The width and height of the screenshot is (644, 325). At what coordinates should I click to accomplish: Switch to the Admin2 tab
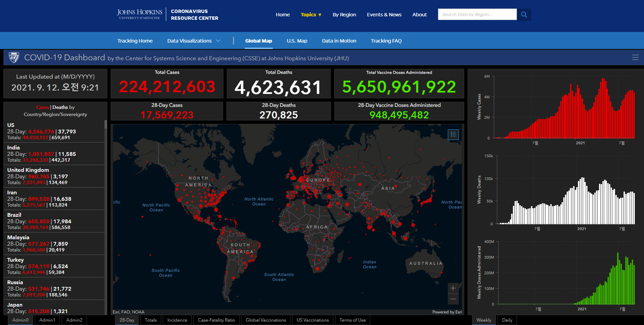(74, 320)
